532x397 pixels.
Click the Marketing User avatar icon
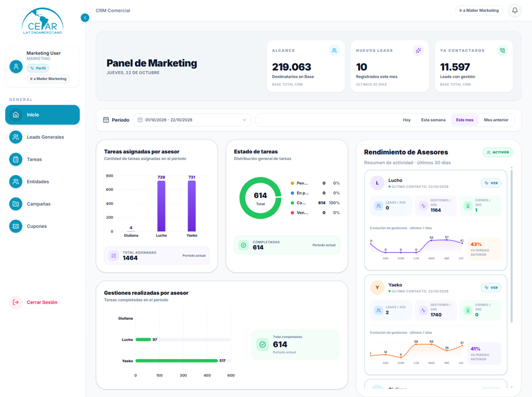(x=16, y=67)
